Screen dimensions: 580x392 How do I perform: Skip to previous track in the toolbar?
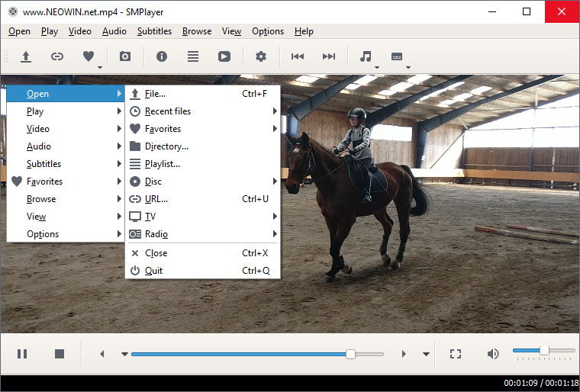[298, 56]
